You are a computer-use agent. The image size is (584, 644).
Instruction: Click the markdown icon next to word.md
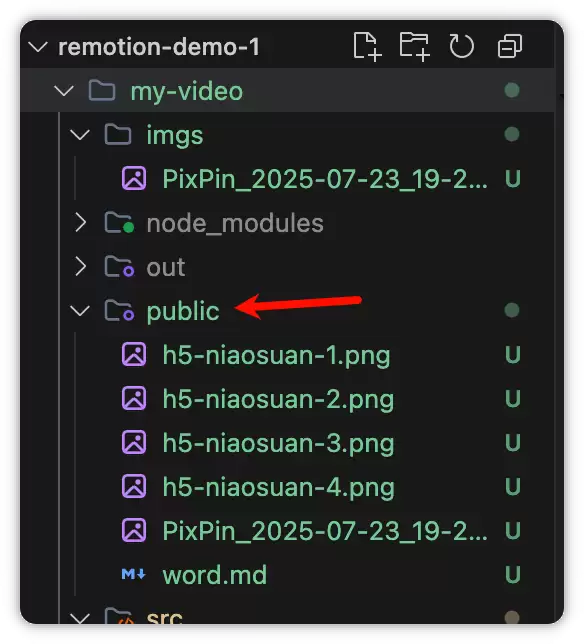[x=133, y=574]
